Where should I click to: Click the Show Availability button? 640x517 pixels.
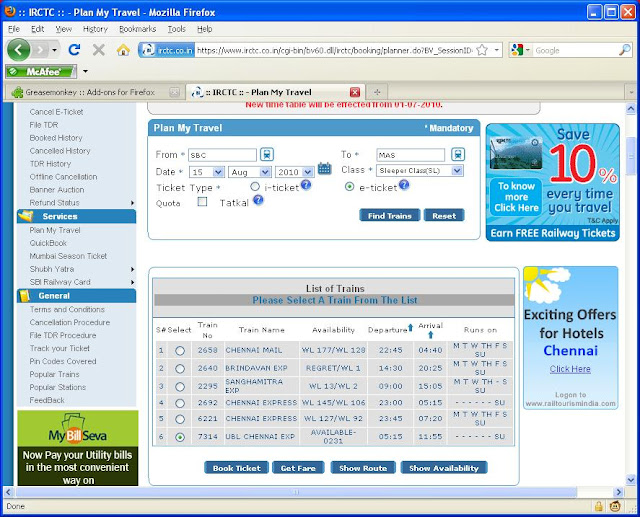pyautogui.click(x=444, y=468)
